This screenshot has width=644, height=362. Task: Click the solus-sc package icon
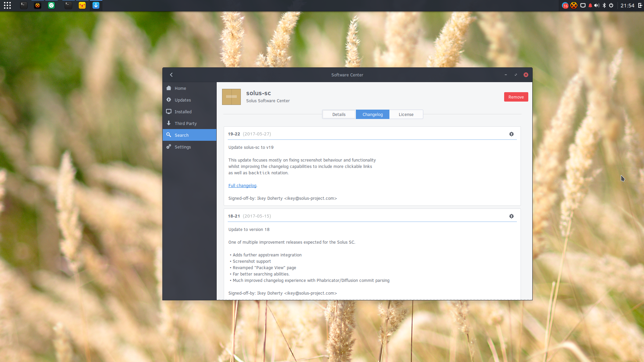click(231, 97)
